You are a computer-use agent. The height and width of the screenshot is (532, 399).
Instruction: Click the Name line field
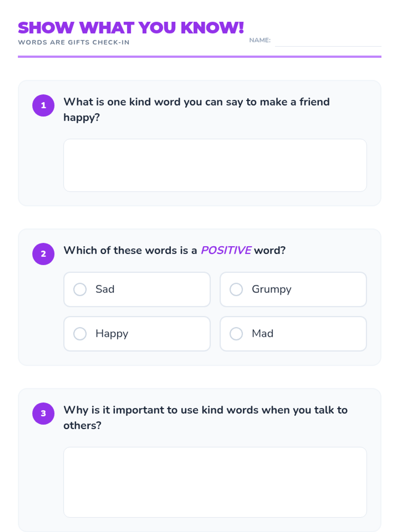click(x=328, y=42)
